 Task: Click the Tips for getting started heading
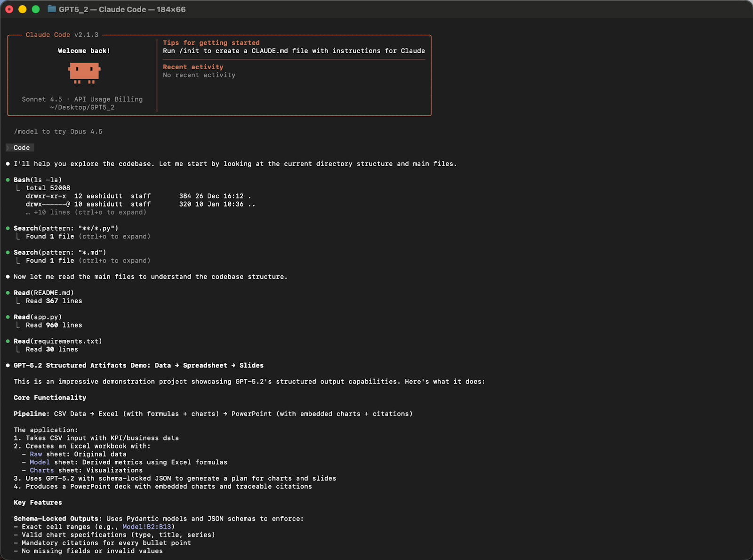pyautogui.click(x=211, y=43)
